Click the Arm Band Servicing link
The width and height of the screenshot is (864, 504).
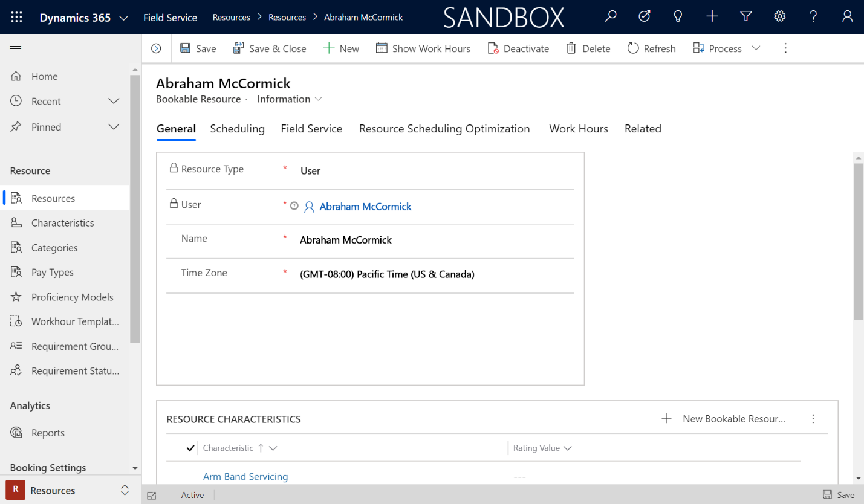[245, 477]
